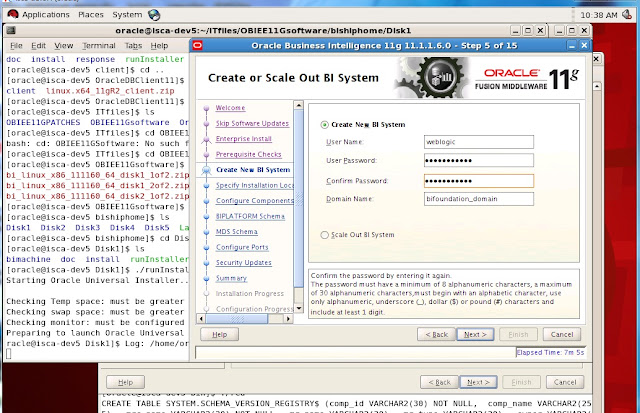Open the Places menu
Image resolution: width=640 pixels, height=413 pixels.
click(x=91, y=15)
